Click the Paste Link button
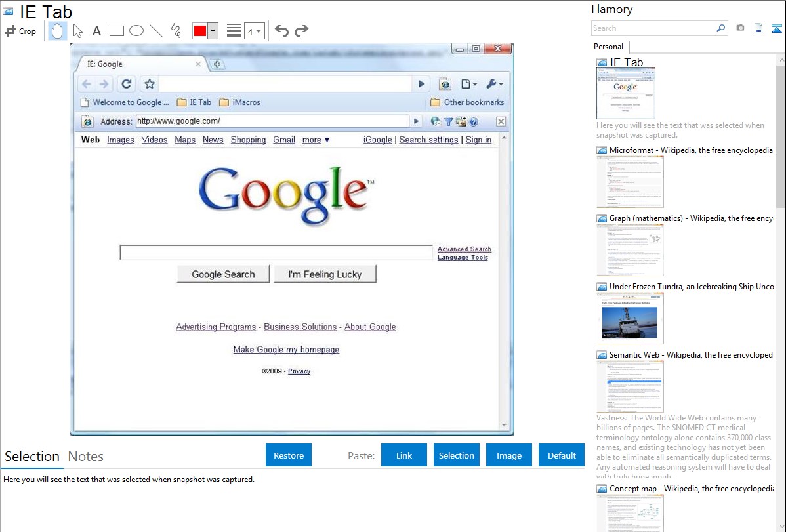 [404, 455]
